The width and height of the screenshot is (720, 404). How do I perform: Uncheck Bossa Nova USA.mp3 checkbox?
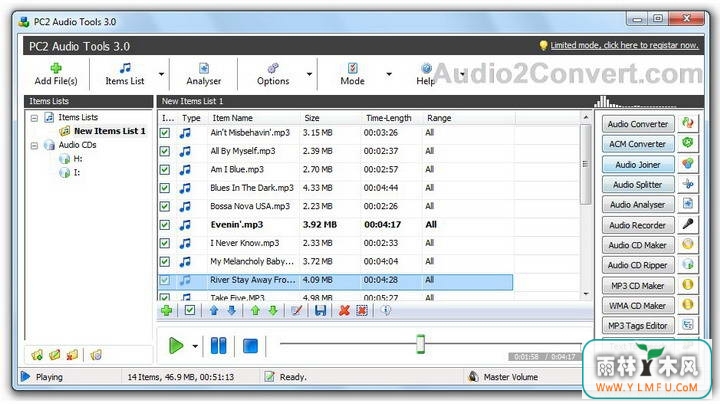coord(165,207)
